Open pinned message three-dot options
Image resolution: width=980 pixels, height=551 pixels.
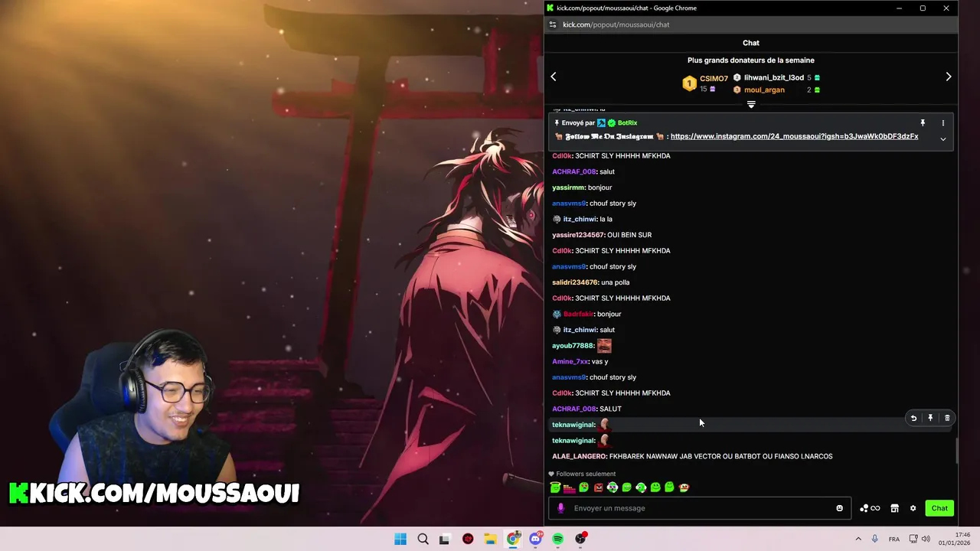[x=943, y=122]
